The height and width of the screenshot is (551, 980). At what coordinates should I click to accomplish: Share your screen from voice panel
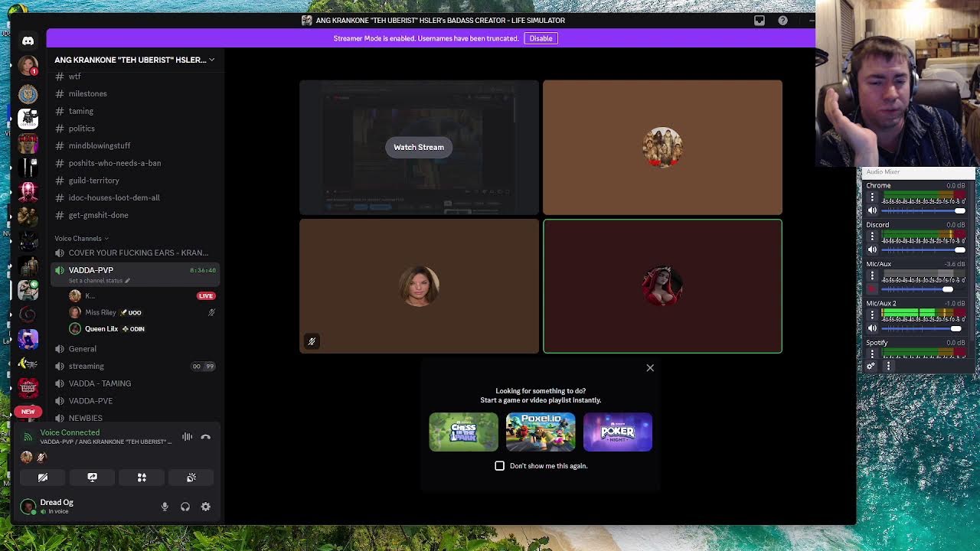(92, 478)
